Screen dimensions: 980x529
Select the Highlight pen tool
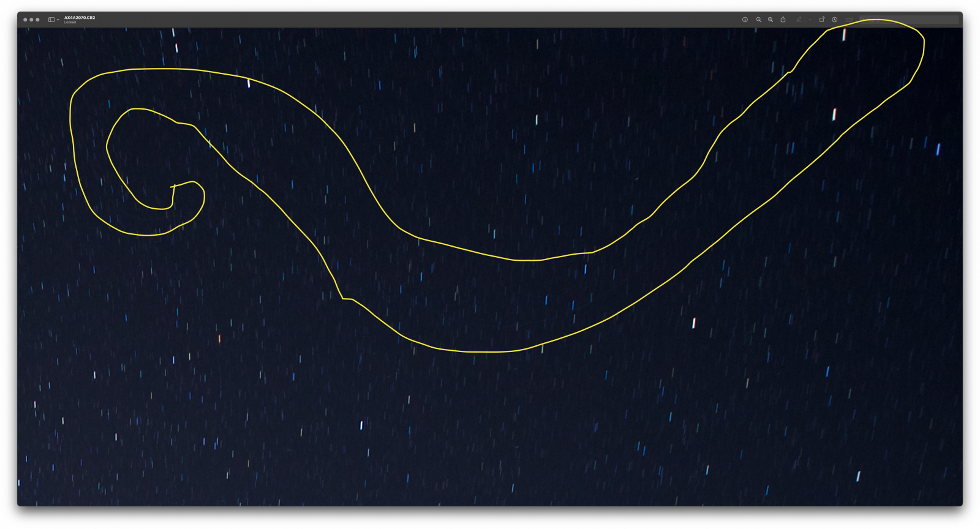tap(799, 20)
